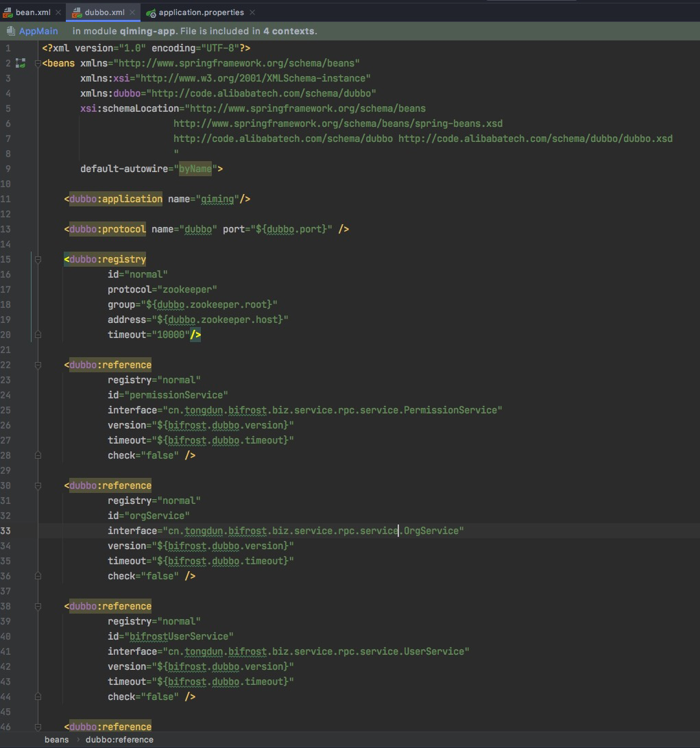Fold the orgService dubbo:reference on line 30

pyautogui.click(x=38, y=485)
